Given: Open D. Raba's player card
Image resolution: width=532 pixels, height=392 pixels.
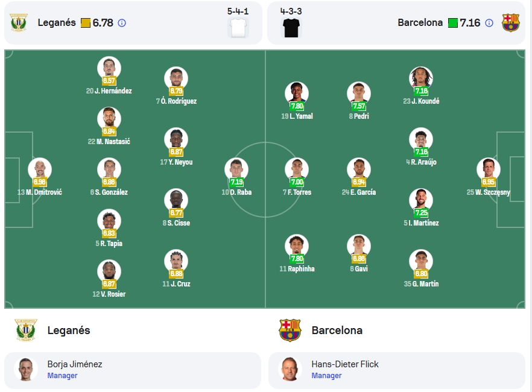Looking at the screenshot, I should pos(236,177).
